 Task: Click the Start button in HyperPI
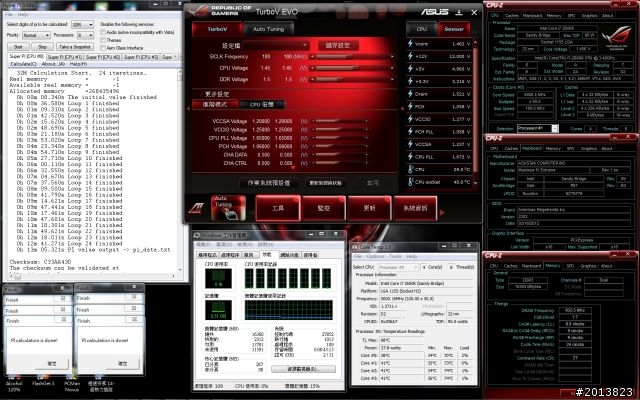tap(18, 47)
